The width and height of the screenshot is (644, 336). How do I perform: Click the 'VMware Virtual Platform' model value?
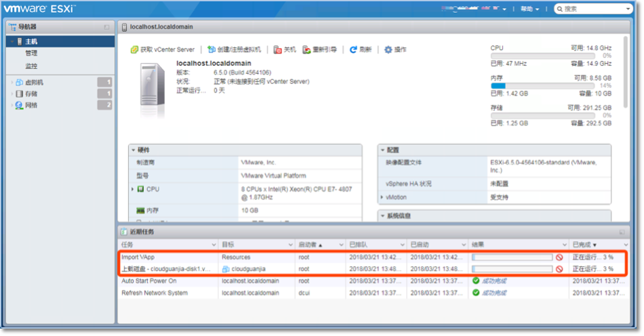coord(274,175)
